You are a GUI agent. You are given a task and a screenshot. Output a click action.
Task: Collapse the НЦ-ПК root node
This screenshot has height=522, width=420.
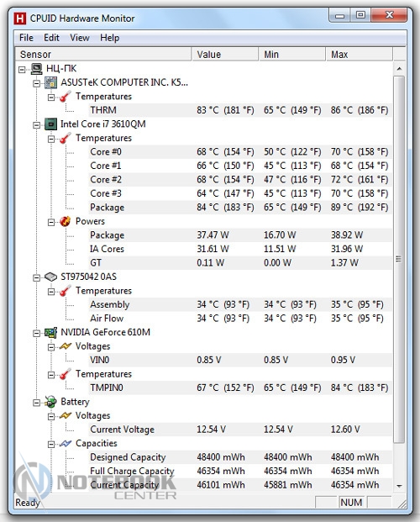pos(22,70)
